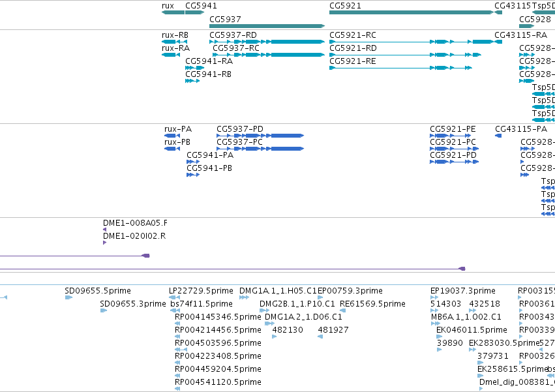The image size is (555, 392).
Task: Select the rux-RA transcript label
Action: click(175, 48)
